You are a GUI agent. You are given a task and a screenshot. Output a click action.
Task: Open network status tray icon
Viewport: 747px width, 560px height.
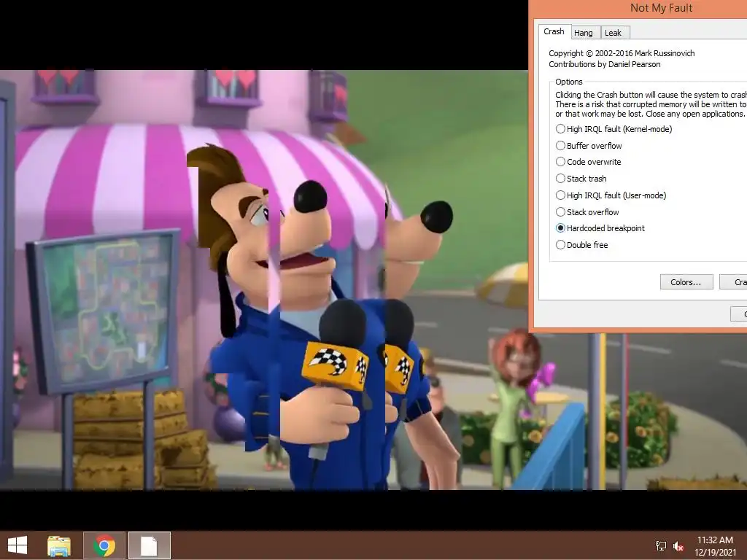[661, 545]
